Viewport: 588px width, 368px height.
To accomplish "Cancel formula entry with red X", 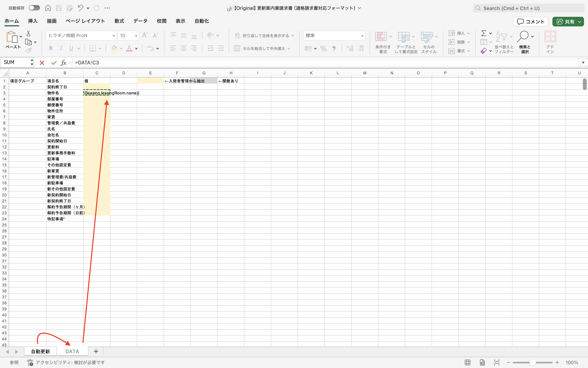I will click(x=42, y=63).
